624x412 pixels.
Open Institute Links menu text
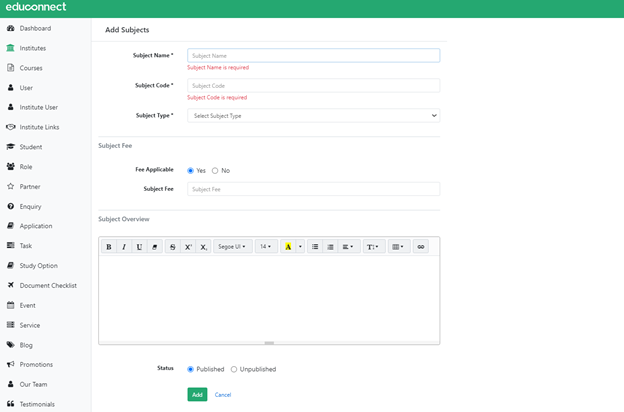click(x=39, y=127)
